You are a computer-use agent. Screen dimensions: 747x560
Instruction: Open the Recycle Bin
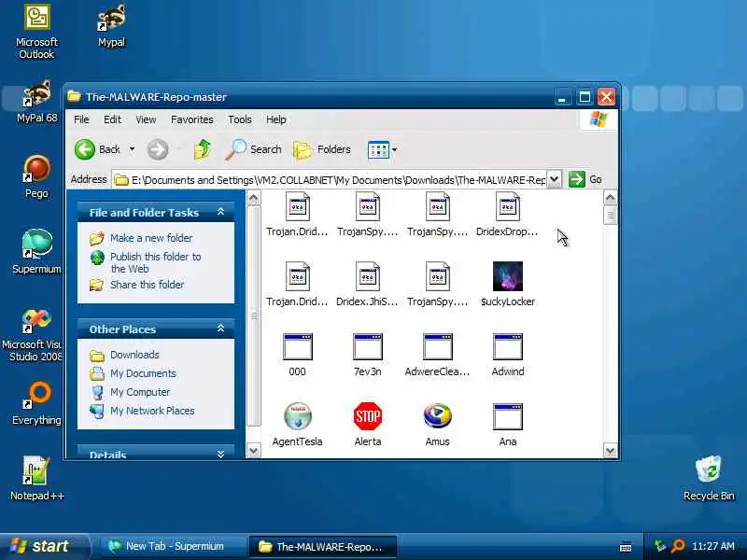click(709, 479)
